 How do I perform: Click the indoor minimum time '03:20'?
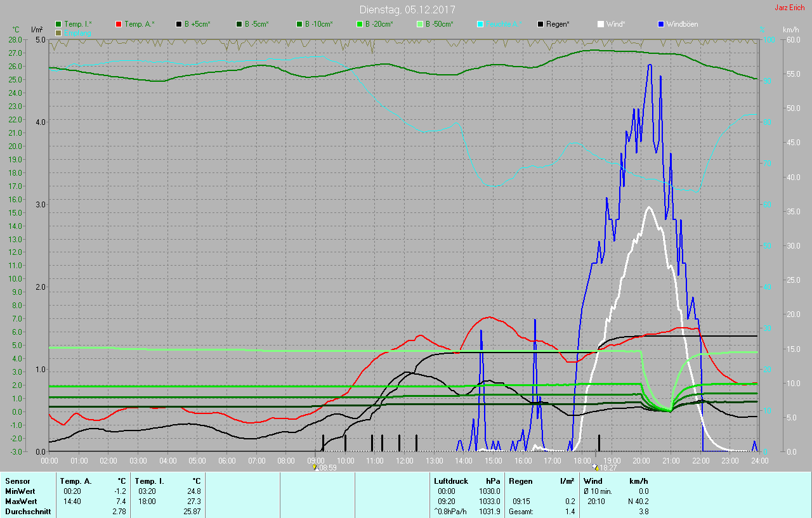[x=147, y=491]
